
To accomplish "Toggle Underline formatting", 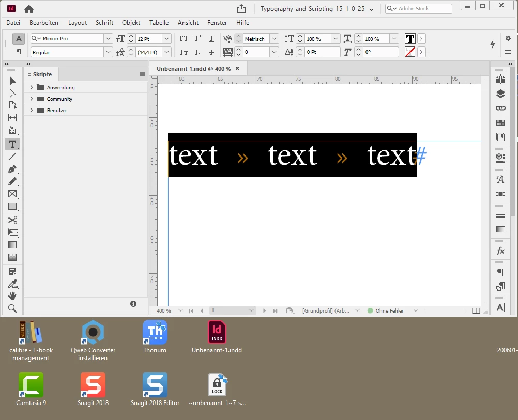I will [x=211, y=39].
